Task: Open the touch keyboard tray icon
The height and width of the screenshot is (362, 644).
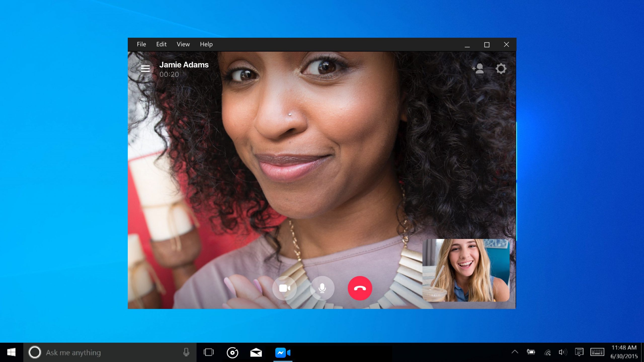Action: (x=597, y=352)
